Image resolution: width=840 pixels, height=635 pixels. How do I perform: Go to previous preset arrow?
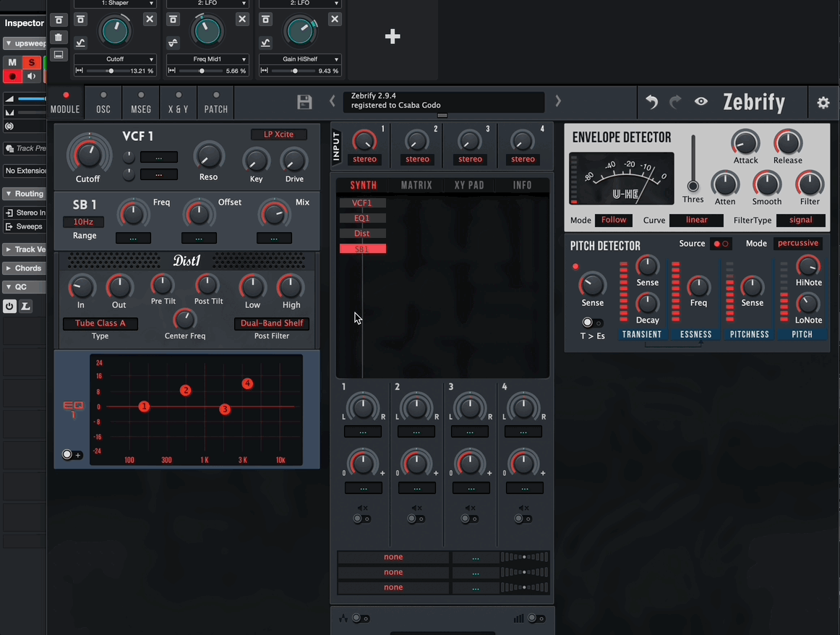pos(332,101)
